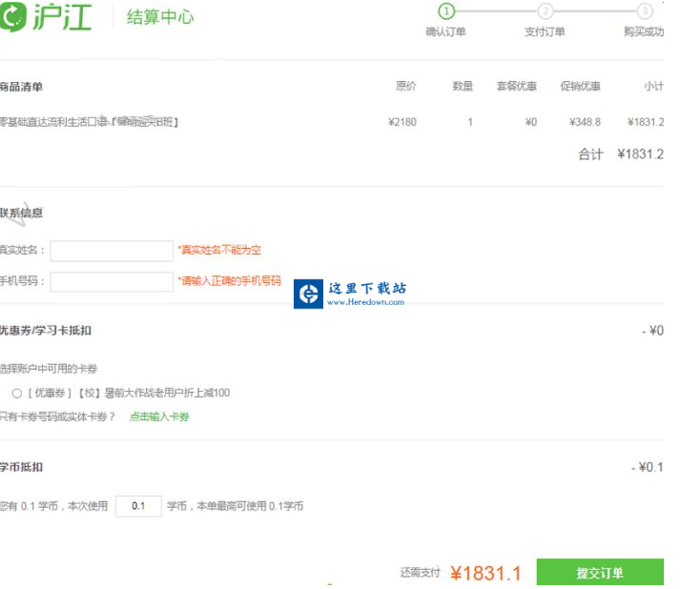Select the 暑前大作战 coupon radio button
Viewport: 700px width, 589px height.
[17, 393]
